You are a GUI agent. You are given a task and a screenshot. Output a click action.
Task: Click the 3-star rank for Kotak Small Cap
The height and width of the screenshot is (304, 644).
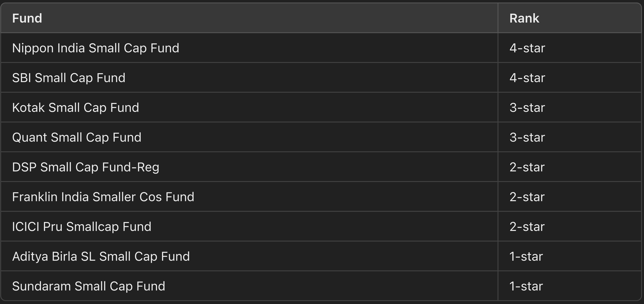coord(527,107)
